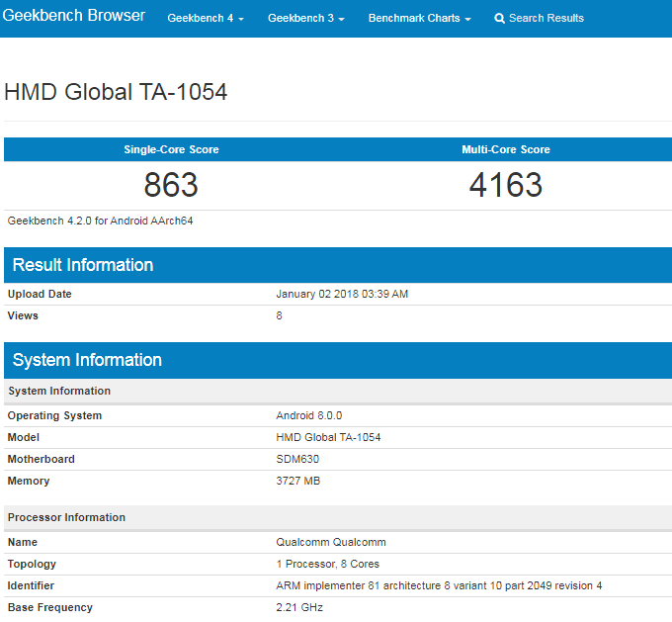The image size is (672, 622).
Task: Click the Views label
Action: [x=23, y=315]
